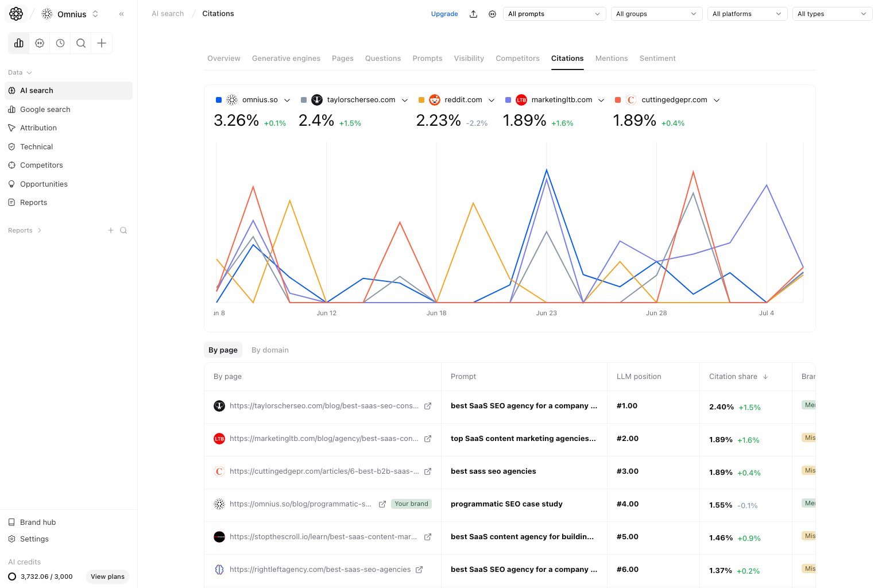
Task: Open the All groups dropdown
Action: coord(656,14)
